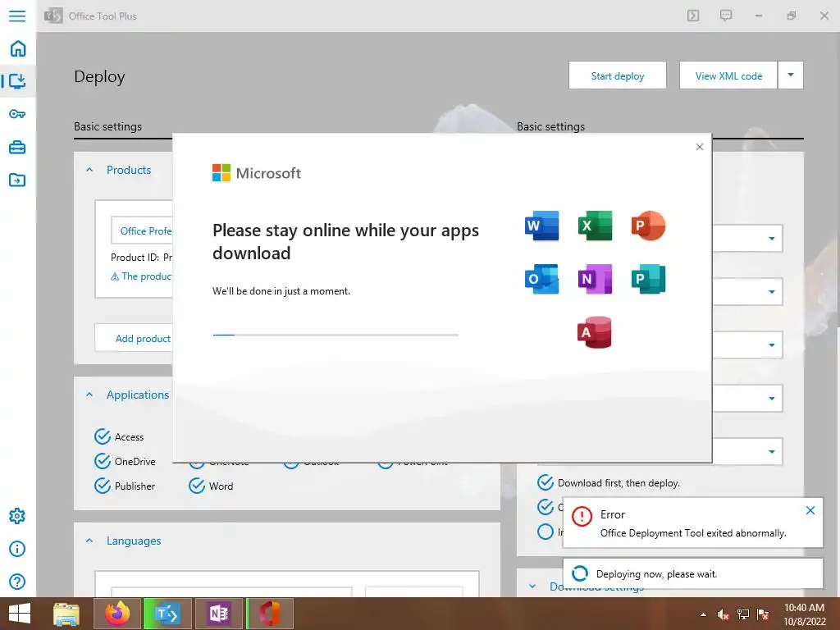Enable the unchecked option above Download settings
The image size is (840, 630).
click(x=546, y=532)
